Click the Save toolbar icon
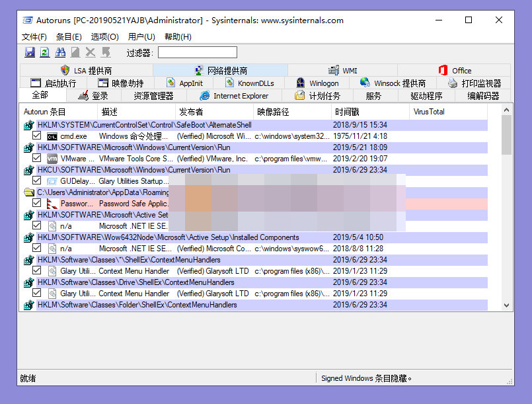This screenshot has height=404, width=532. coord(30,52)
